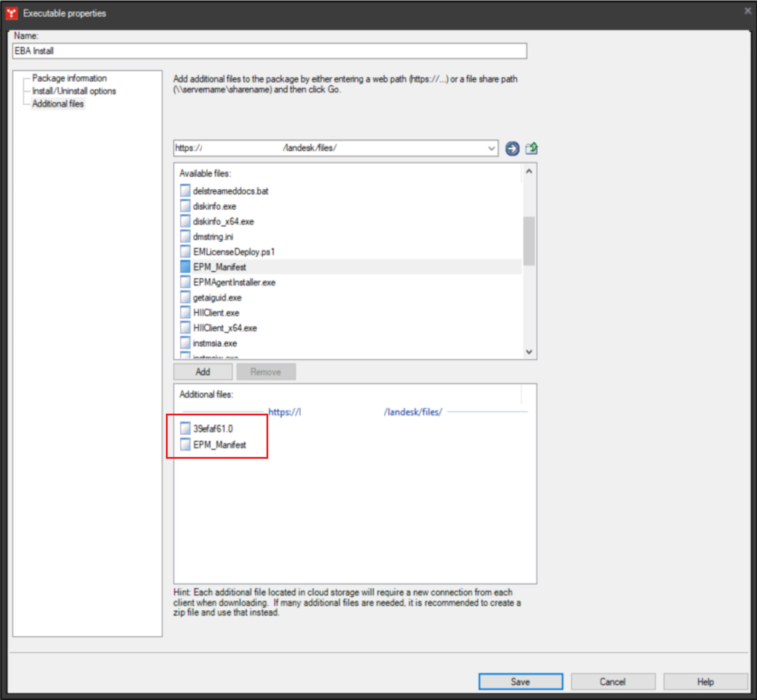Click the file icon next to 39efaf61.0
Image resolution: width=757 pixels, height=700 pixels.
[185, 428]
